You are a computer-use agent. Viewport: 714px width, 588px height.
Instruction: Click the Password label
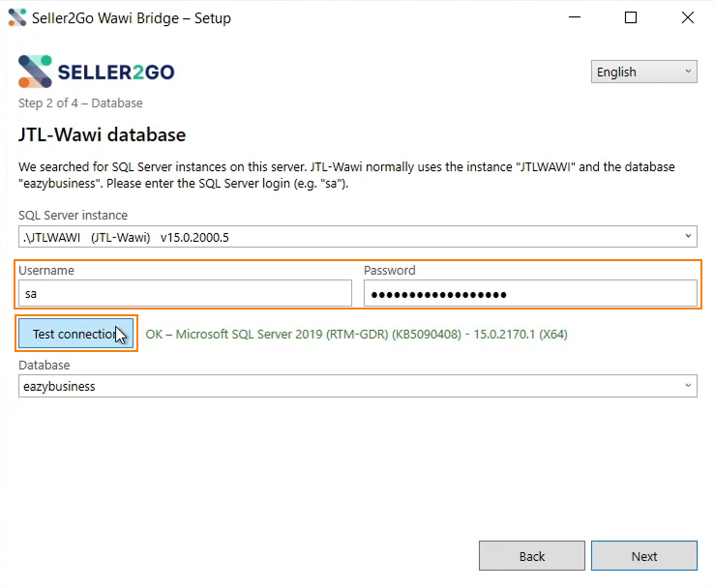click(389, 271)
